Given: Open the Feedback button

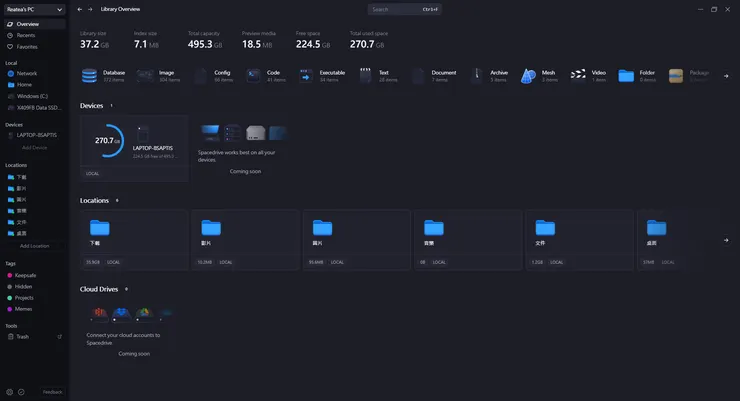Looking at the screenshot, I should pos(52,392).
